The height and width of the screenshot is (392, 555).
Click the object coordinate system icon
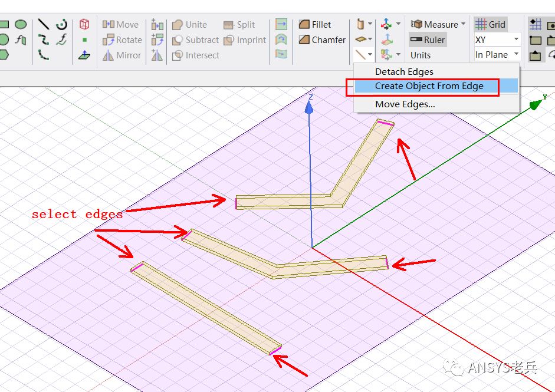tap(386, 54)
